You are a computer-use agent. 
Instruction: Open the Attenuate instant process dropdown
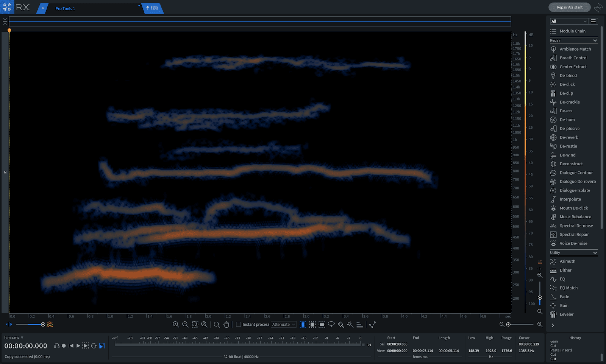tap(283, 325)
